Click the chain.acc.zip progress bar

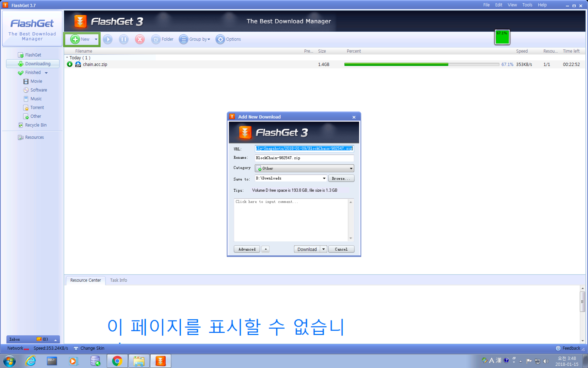coord(421,64)
